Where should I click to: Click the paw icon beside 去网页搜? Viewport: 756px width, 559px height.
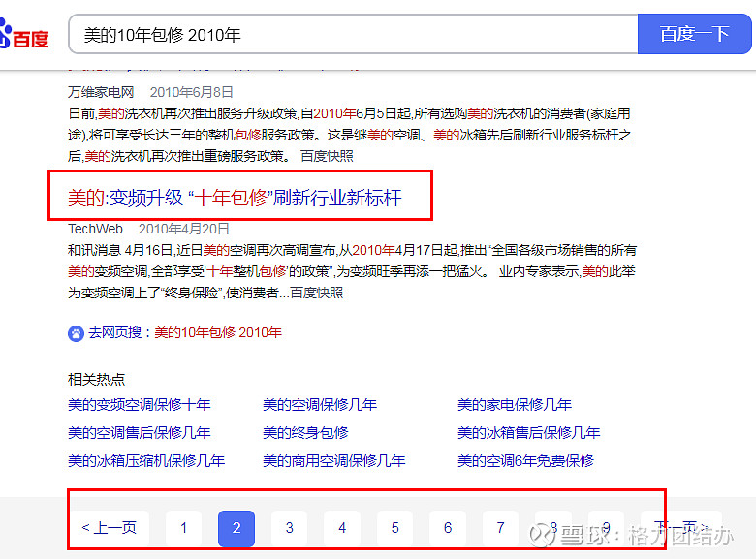[x=76, y=333]
